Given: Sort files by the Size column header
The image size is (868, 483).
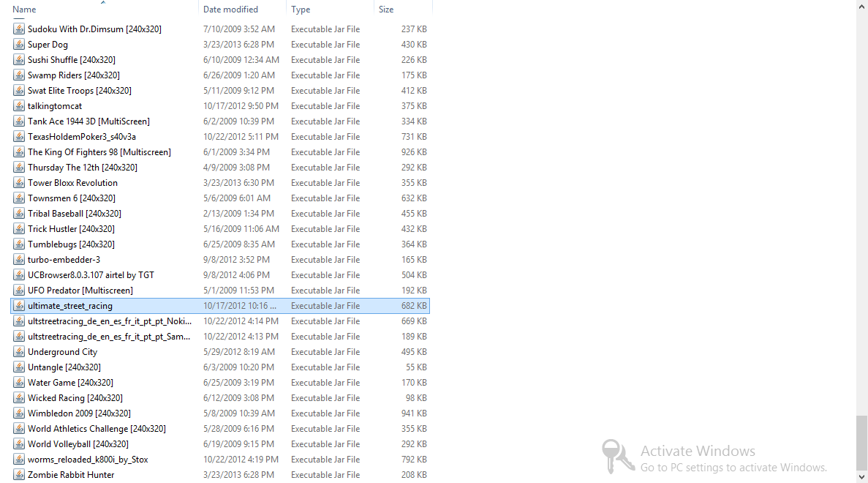Looking at the screenshot, I should click(x=386, y=10).
